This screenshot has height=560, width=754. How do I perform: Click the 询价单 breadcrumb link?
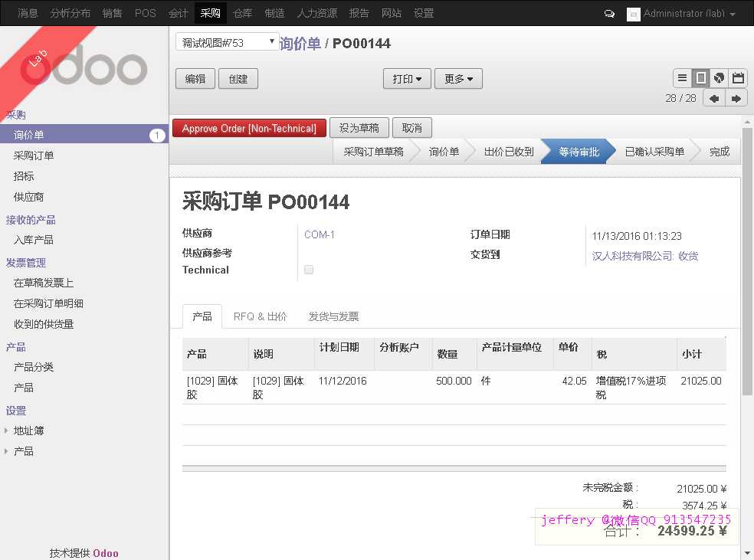(300, 43)
